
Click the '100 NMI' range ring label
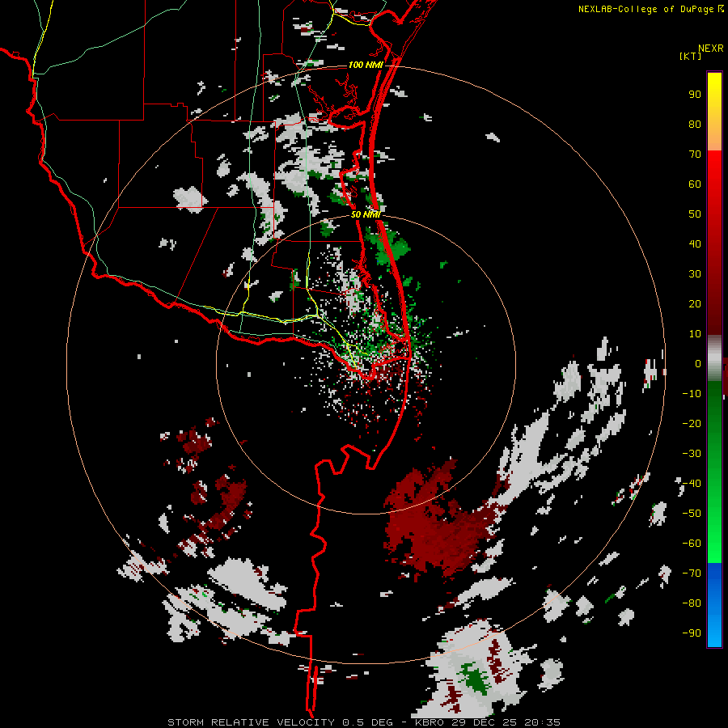[x=366, y=65]
